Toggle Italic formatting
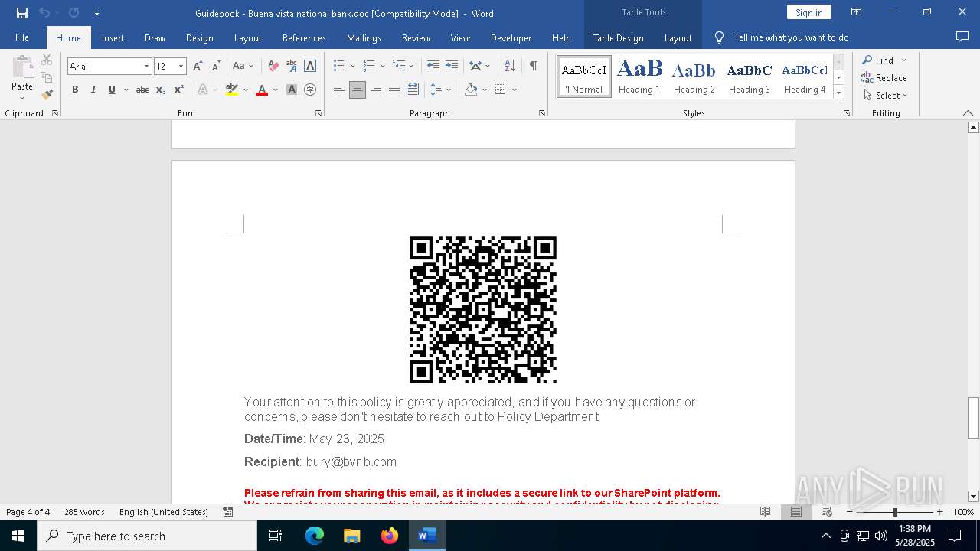The width and height of the screenshot is (980, 551). pyautogui.click(x=93, y=90)
